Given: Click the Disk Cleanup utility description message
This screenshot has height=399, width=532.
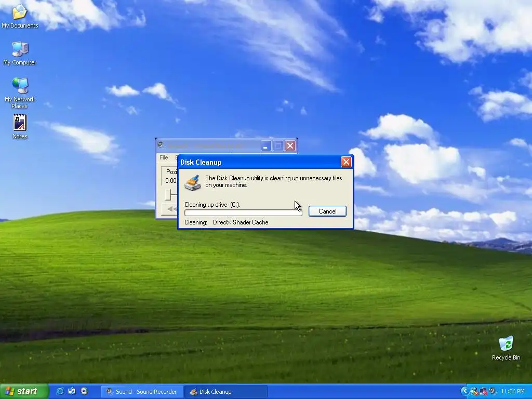Looking at the screenshot, I should (x=273, y=181).
